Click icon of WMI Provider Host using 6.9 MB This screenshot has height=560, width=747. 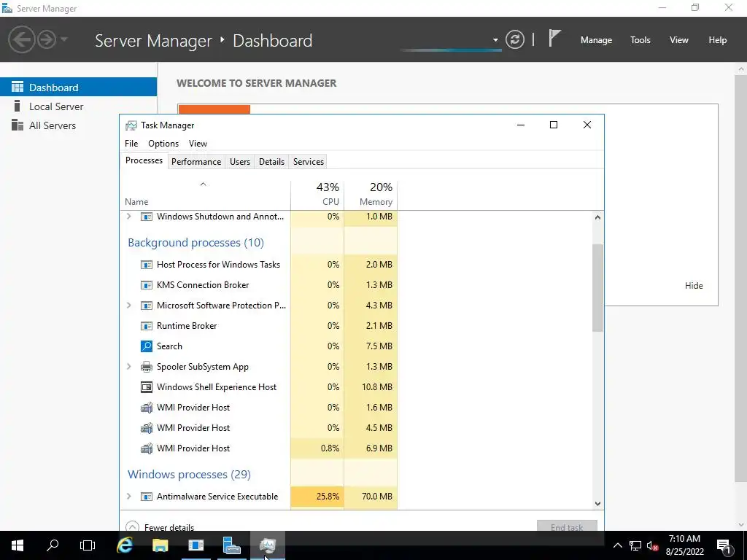point(146,448)
